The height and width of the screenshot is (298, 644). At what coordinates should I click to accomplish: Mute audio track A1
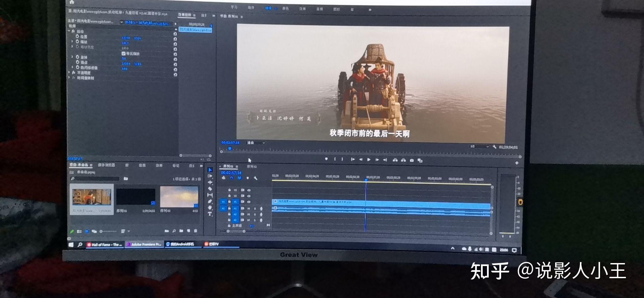coord(249,209)
